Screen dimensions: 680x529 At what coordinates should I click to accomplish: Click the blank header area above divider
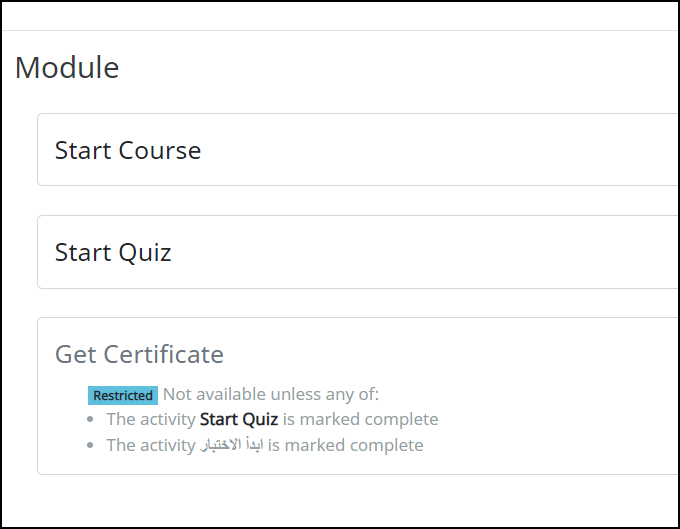tap(340, 16)
